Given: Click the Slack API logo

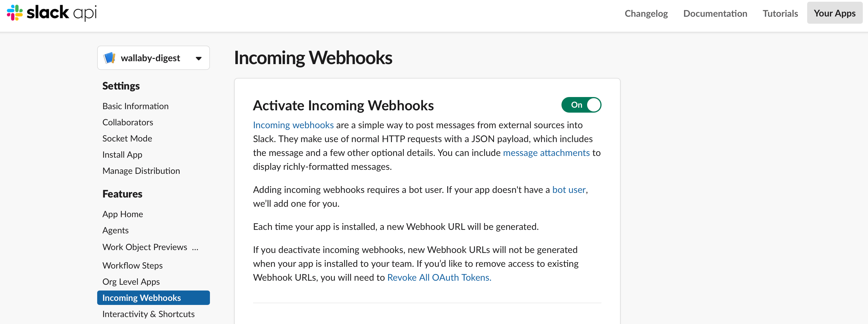Looking at the screenshot, I should click(52, 13).
